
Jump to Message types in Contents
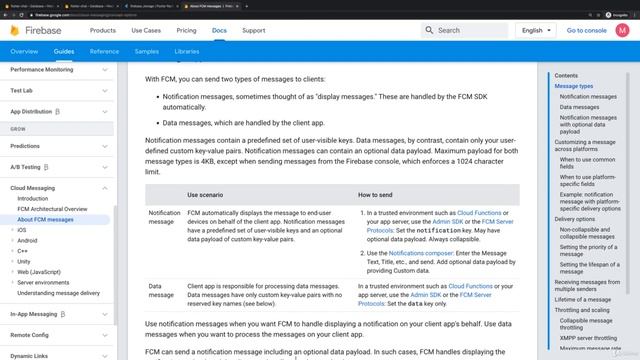(573, 86)
